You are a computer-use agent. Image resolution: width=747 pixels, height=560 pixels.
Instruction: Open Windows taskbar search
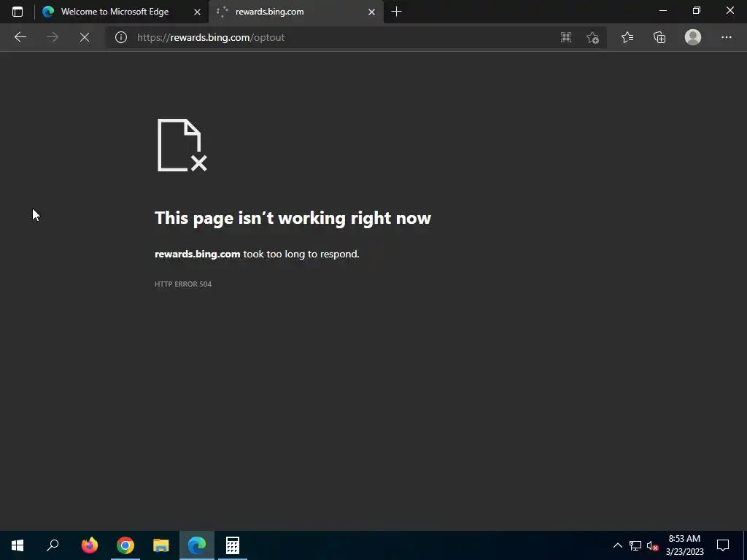(53, 545)
